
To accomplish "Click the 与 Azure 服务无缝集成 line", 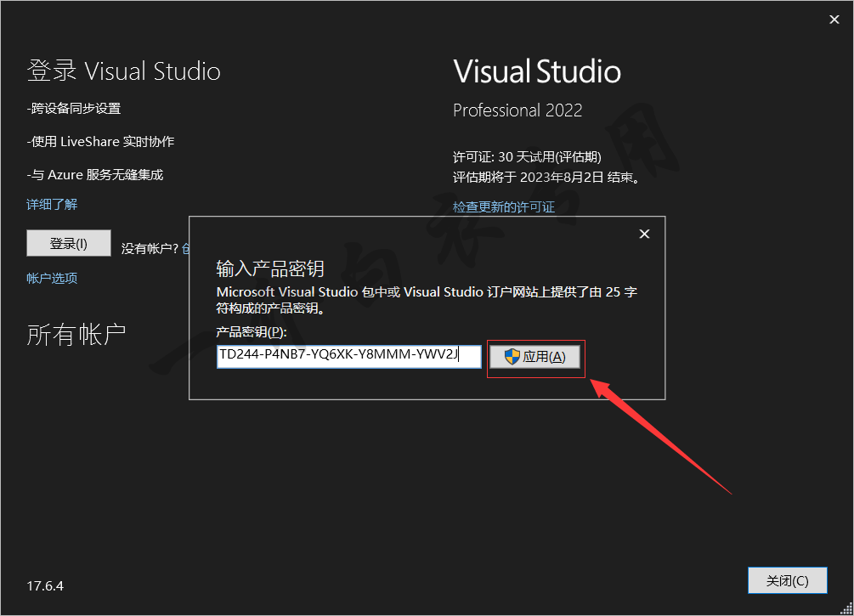I will pos(94,175).
